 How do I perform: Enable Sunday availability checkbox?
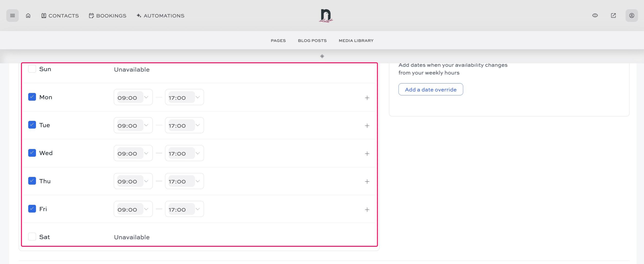(32, 69)
